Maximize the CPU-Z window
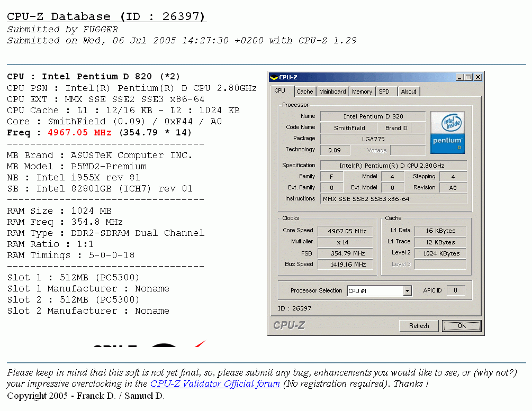The image size is (532, 411). pos(468,77)
